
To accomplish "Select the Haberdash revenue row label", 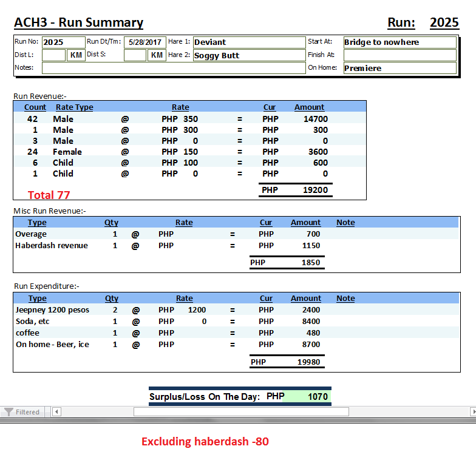I will tap(52, 246).
